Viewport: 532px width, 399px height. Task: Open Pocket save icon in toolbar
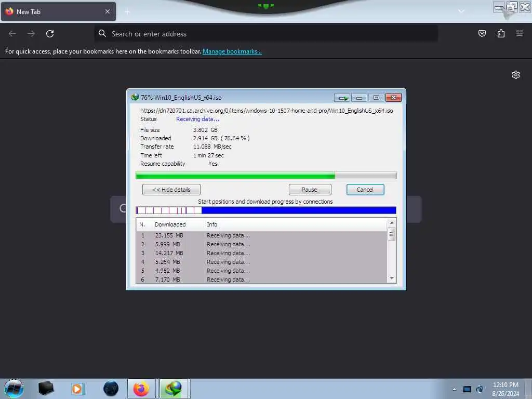point(482,33)
